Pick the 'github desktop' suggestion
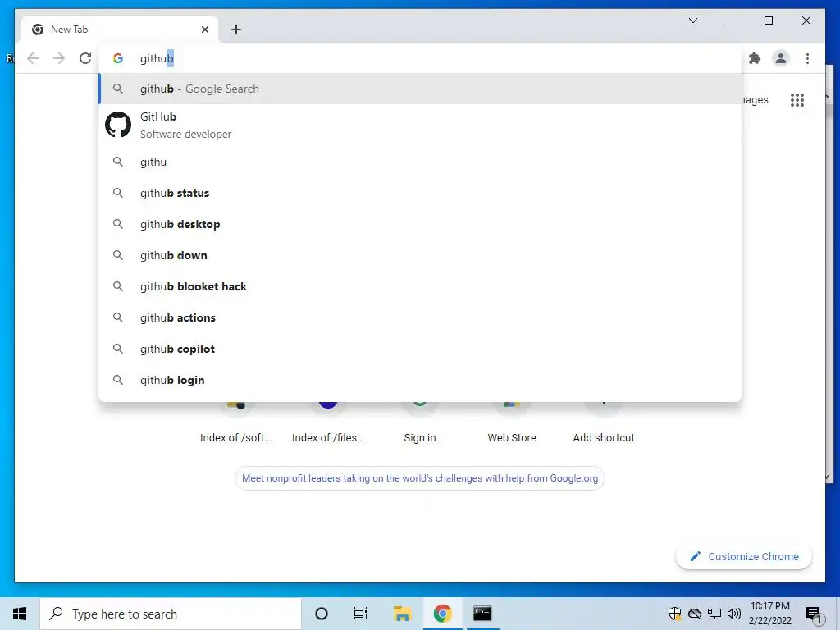 (x=420, y=224)
